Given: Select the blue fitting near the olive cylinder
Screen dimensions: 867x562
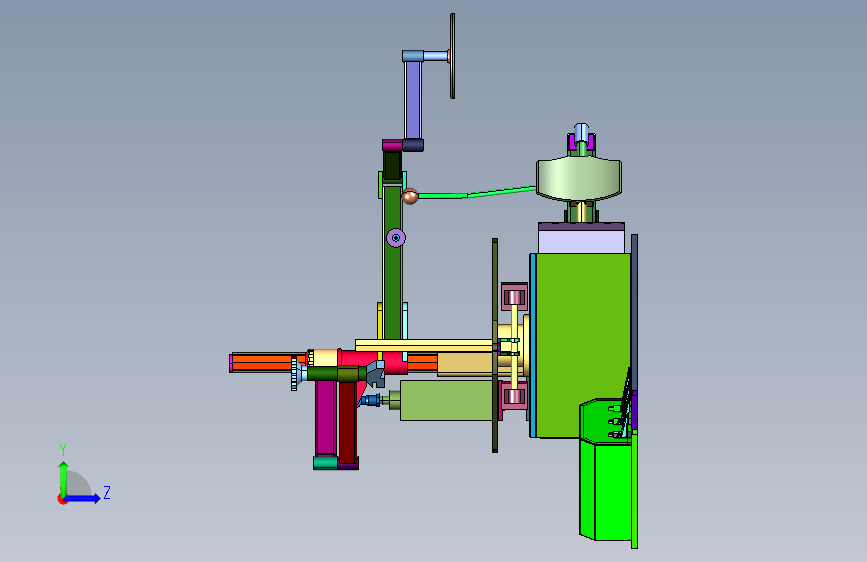Looking at the screenshot, I should click(x=370, y=400).
